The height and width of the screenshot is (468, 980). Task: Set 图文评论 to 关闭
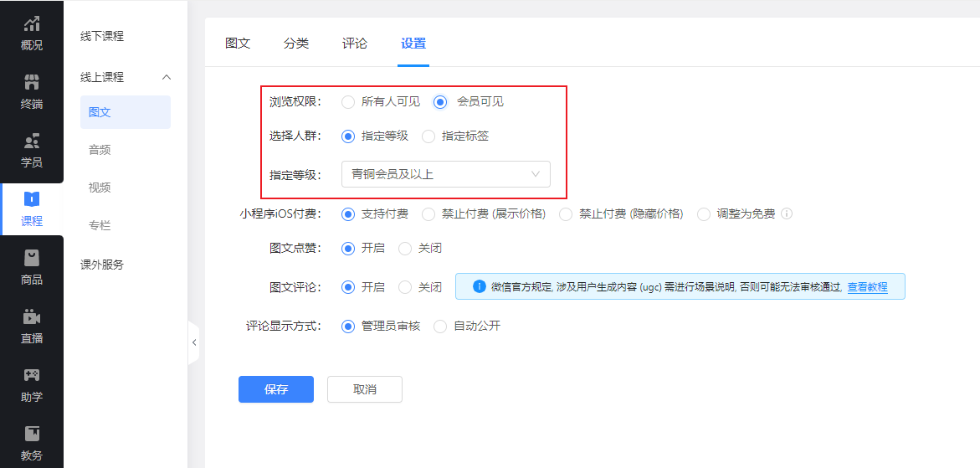405,287
